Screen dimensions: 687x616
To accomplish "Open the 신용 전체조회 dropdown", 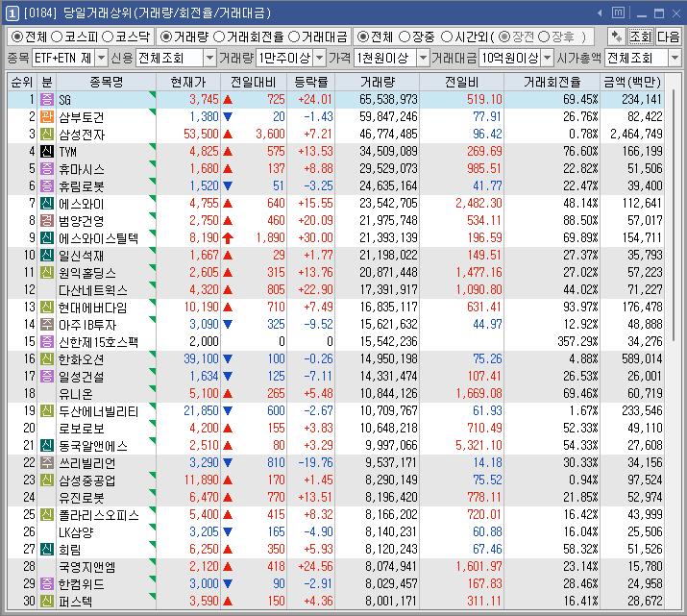I will (209, 58).
